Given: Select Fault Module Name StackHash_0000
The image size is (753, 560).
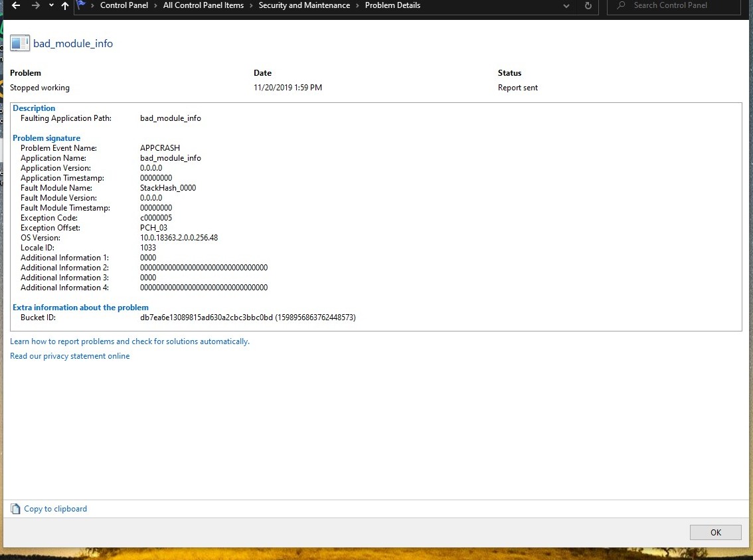Looking at the screenshot, I should 168,188.
